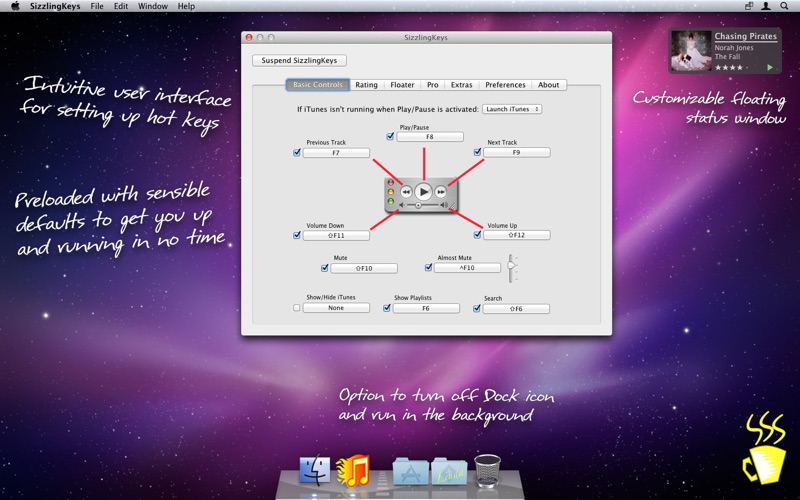Open the Window menu
This screenshot has height=500, width=800.
[x=153, y=6]
